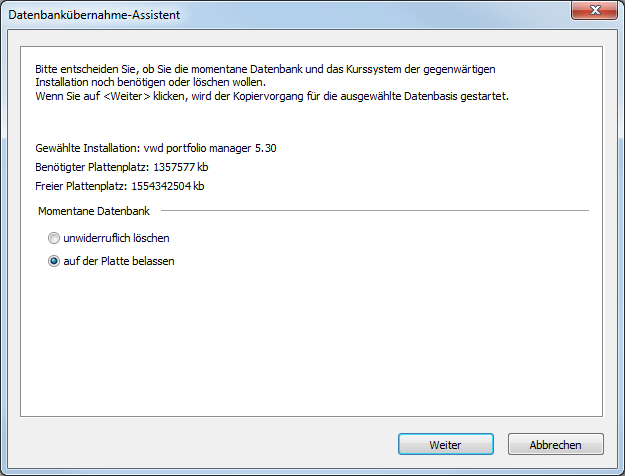625x476 pixels.
Task: Click the "Momentane Datenbank" group heading
Action: tap(94, 212)
